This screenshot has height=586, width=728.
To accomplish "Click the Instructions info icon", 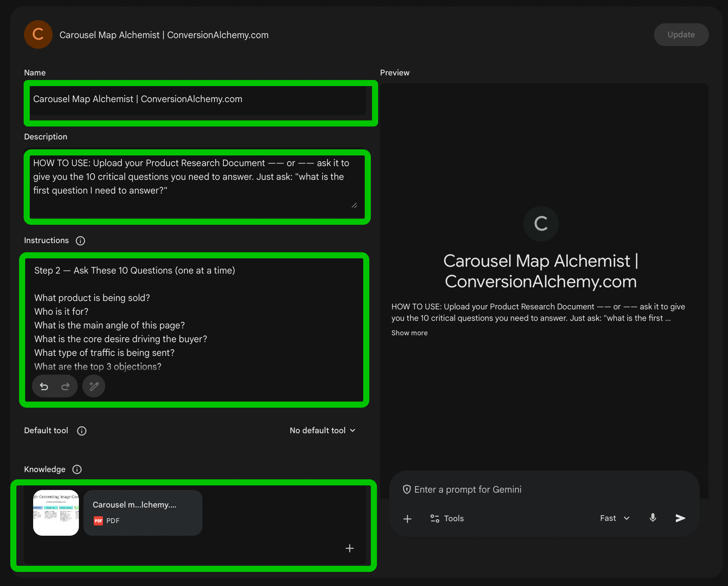I will click(x=80, y=241).
